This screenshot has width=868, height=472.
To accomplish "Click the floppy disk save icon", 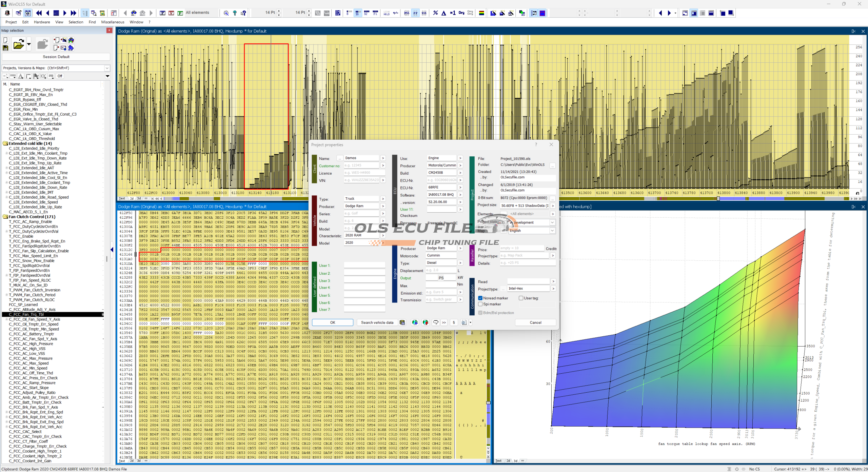I will 5,48.
